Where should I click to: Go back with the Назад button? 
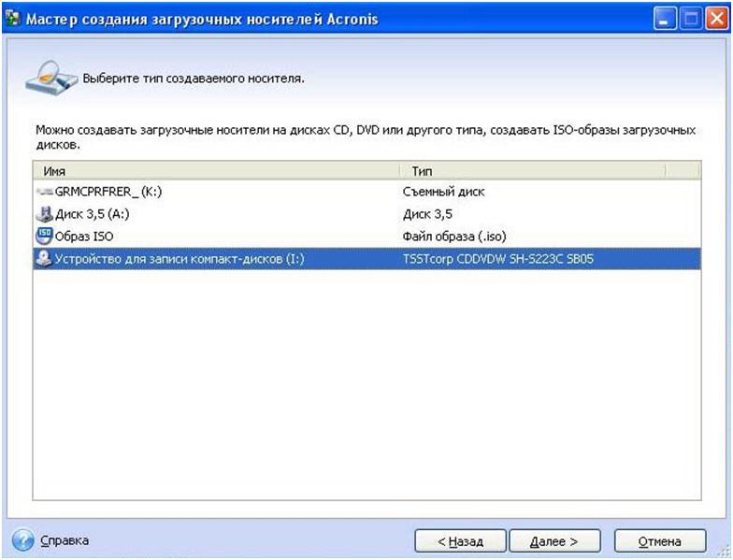click(x=460, y=540)
